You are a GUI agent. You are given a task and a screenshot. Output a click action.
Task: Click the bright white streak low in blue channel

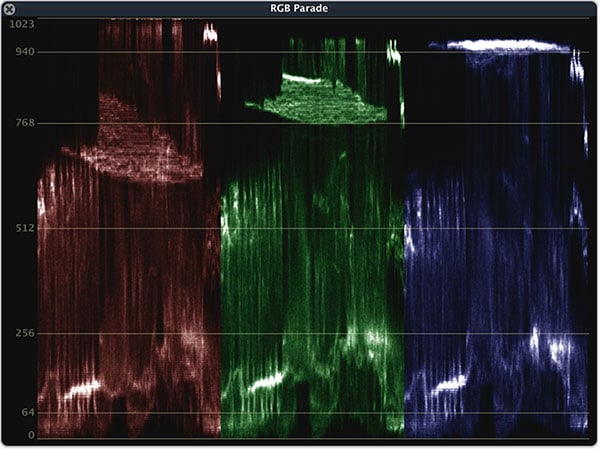[x=450, y=383]
